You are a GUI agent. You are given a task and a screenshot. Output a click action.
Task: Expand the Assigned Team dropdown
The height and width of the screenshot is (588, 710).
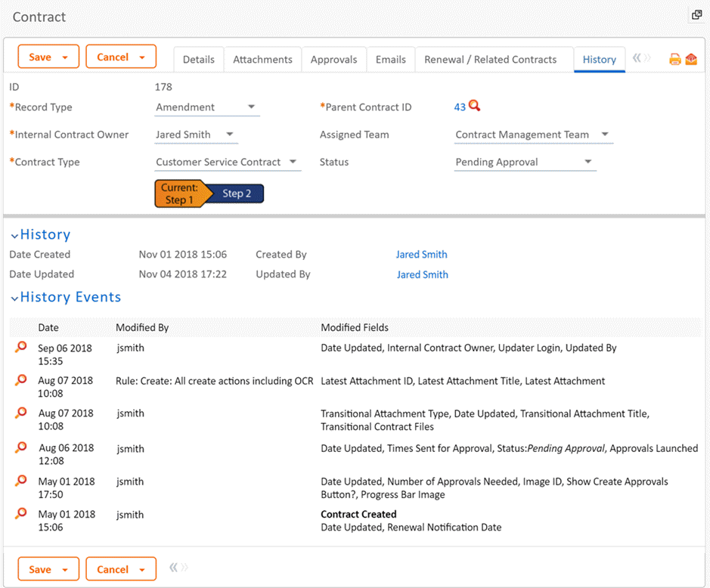point(605,135)
